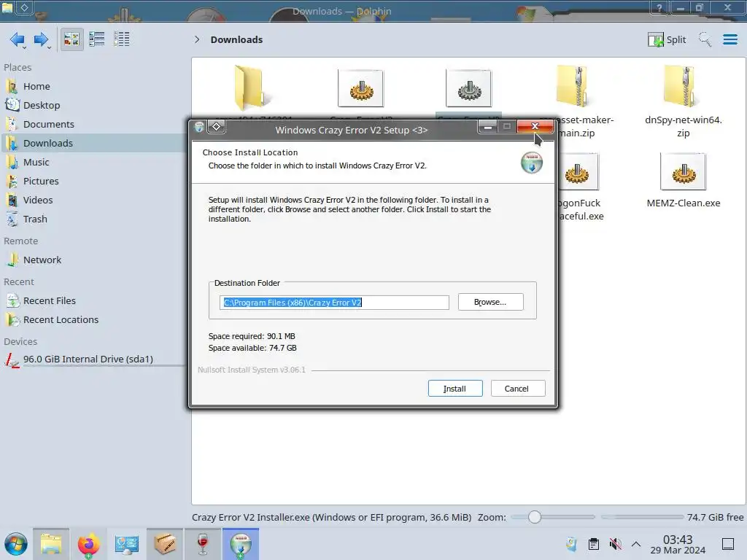Expand the breadcrumb path chevron before Downloads
The width and height of the screenshot is (747, 560).
(x=197, y=39)
